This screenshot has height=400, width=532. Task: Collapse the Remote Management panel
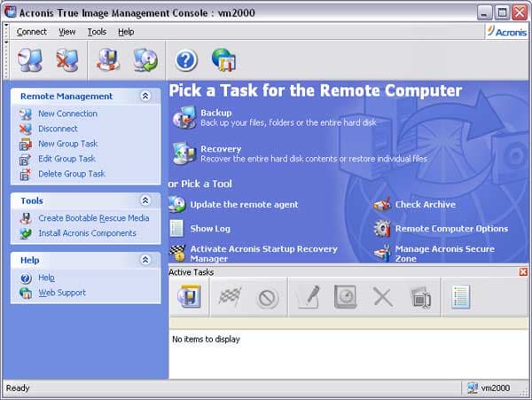point(145,96)
